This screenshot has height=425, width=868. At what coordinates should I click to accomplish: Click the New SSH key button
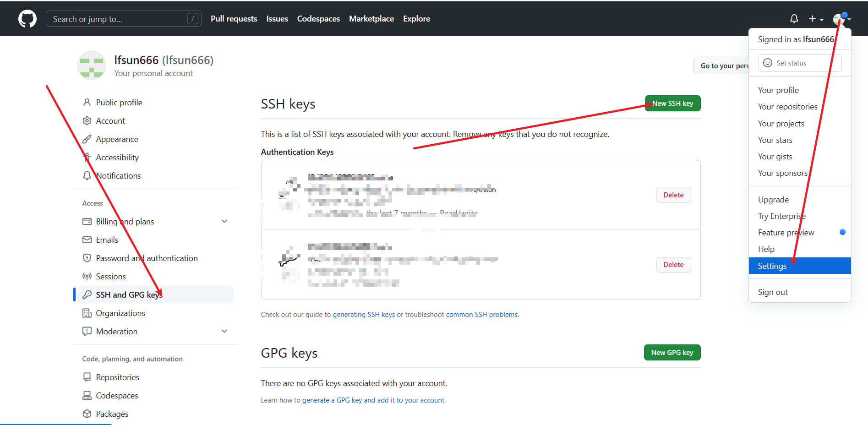point(672,103)
